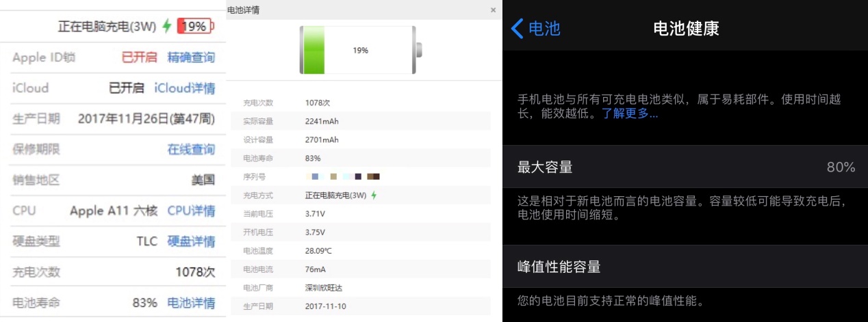Click the 电池详情 dialog title

pos(243,10)
